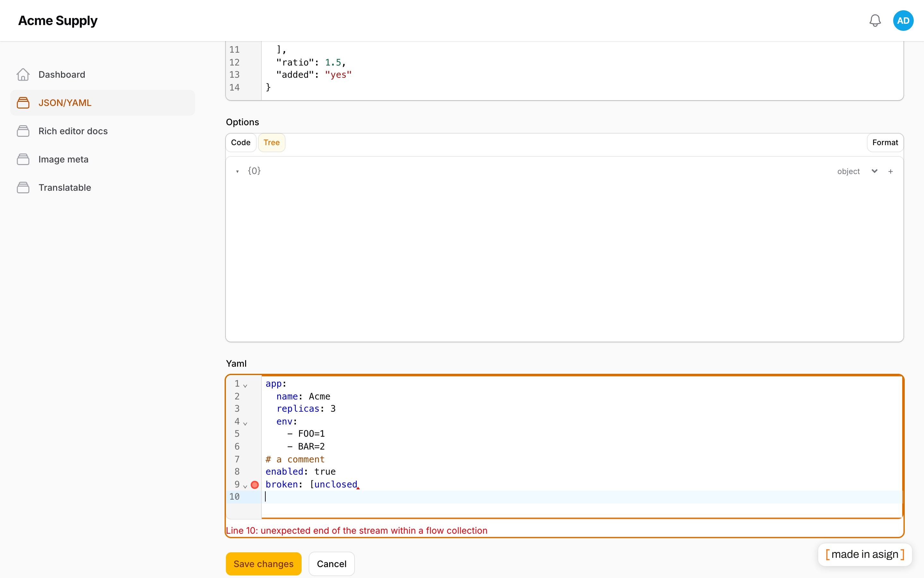Go to Dashboard in the sidebar
The width and height of the screenshot is (924, 578).
(x=102, y=74)
